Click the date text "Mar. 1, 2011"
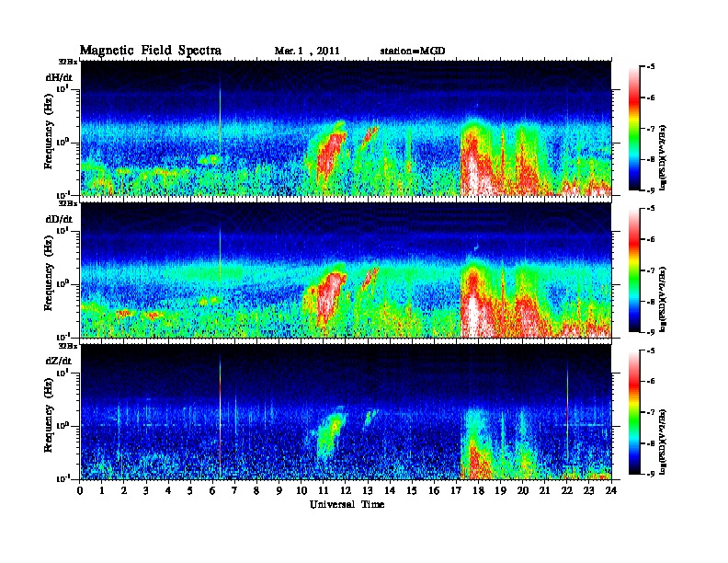The image size is (728, 563). 307,52
